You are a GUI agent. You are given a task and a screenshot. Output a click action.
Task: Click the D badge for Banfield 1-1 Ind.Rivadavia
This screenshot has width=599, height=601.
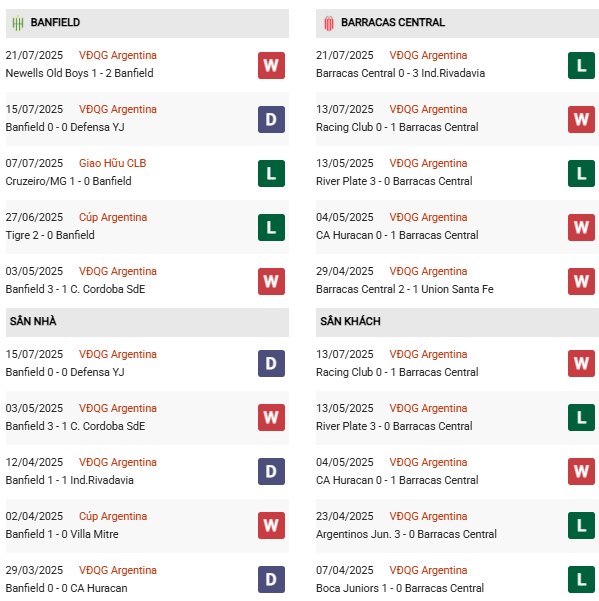click(x=271, y=471)
